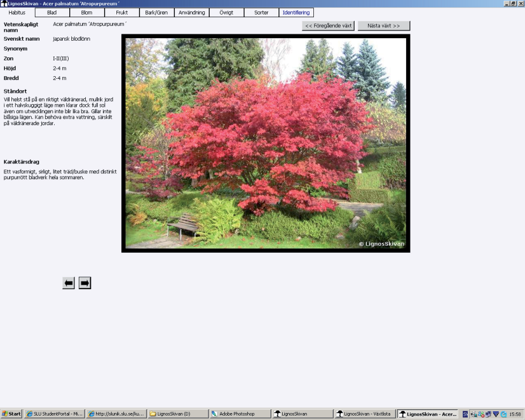Open the Frukt tab
525x420 pixels.
pyautogui.click(x=122, y=13)
